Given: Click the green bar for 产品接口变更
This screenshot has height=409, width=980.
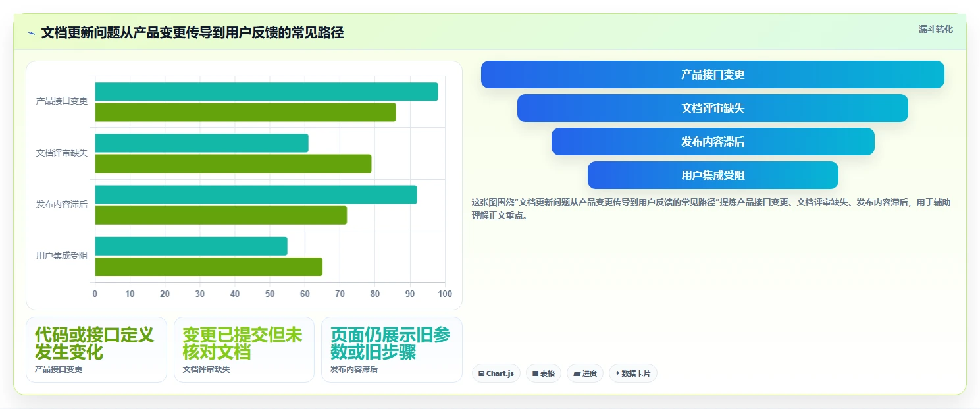Looking at the screenshot, I should (245, 112).
